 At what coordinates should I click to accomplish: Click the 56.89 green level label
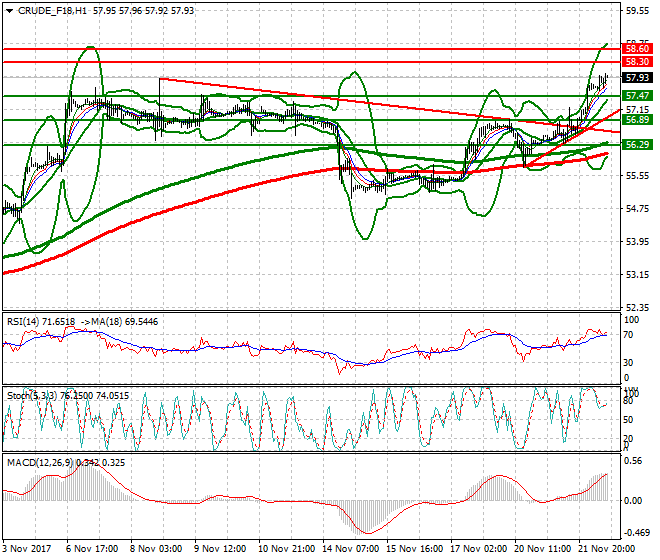click(x=637, y=120)
